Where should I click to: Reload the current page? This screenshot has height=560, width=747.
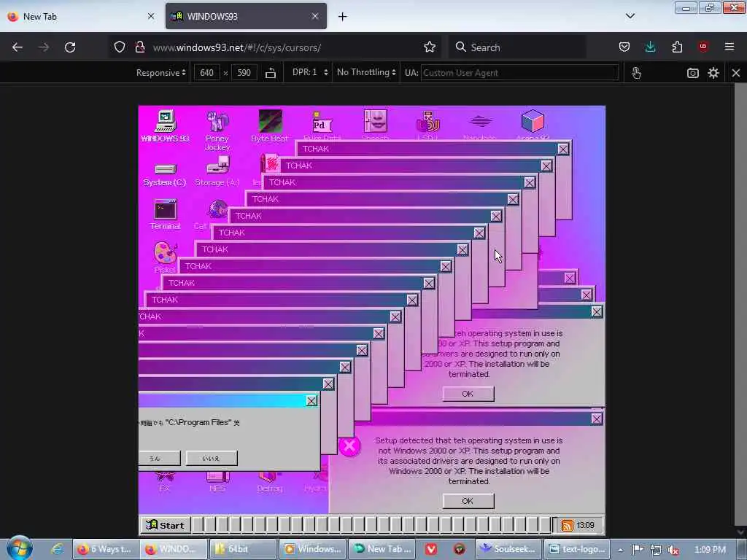point(70,47)
